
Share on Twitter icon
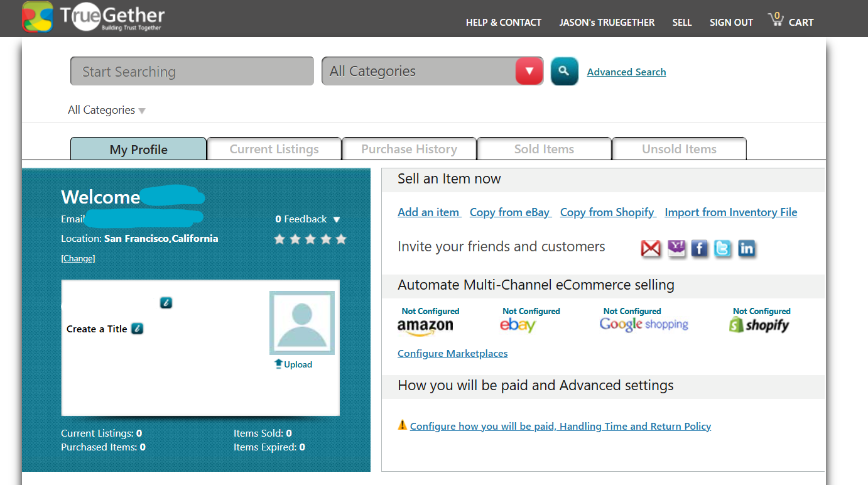[x=723, y=249]
